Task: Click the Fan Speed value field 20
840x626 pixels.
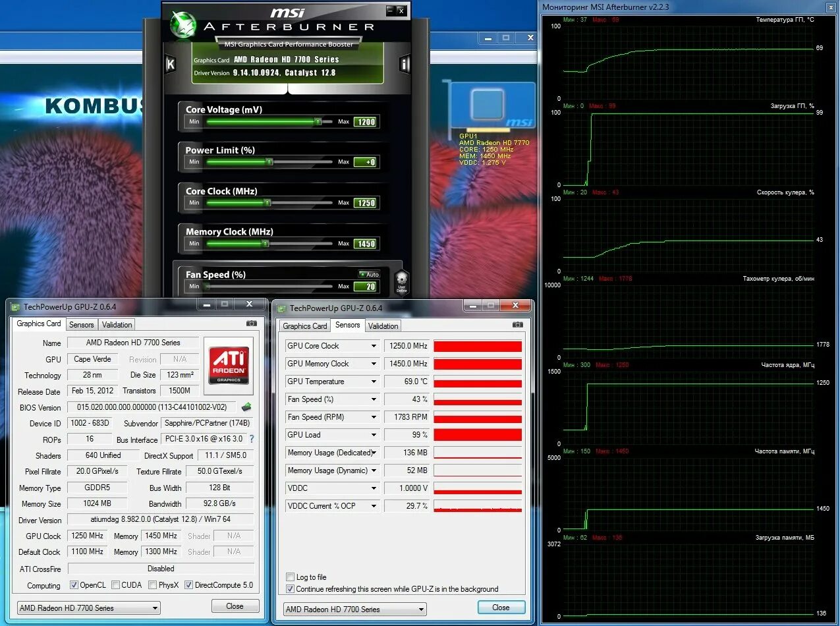Action: click(366, 287)
